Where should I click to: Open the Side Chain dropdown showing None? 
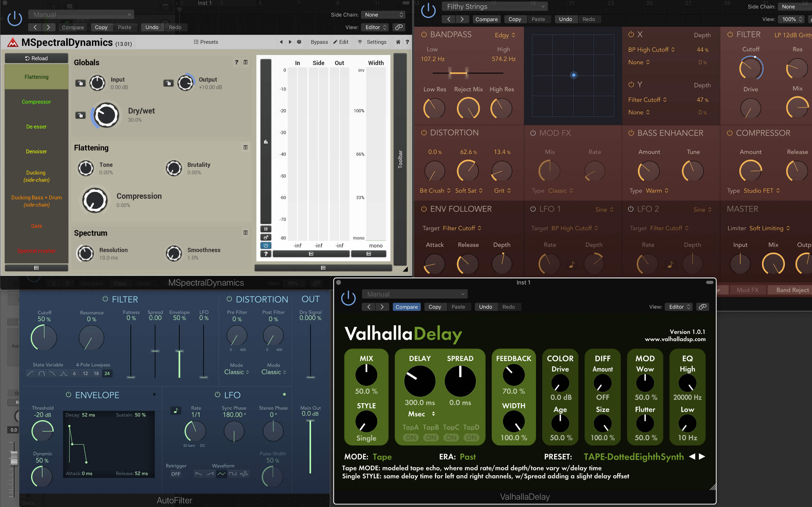pyautogui.click(x=383, y=14)
